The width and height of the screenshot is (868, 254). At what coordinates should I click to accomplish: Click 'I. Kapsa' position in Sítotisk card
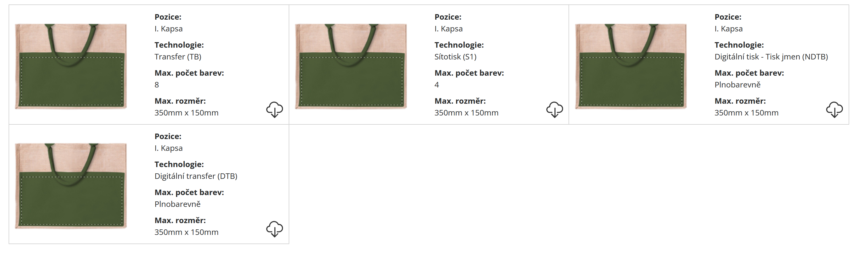coord(449,29)
